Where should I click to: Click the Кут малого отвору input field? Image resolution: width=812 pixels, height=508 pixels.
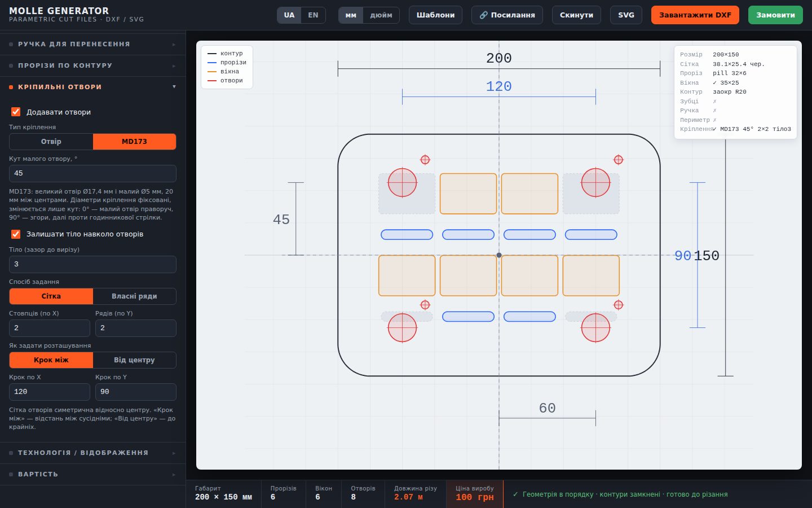(92, 173)
